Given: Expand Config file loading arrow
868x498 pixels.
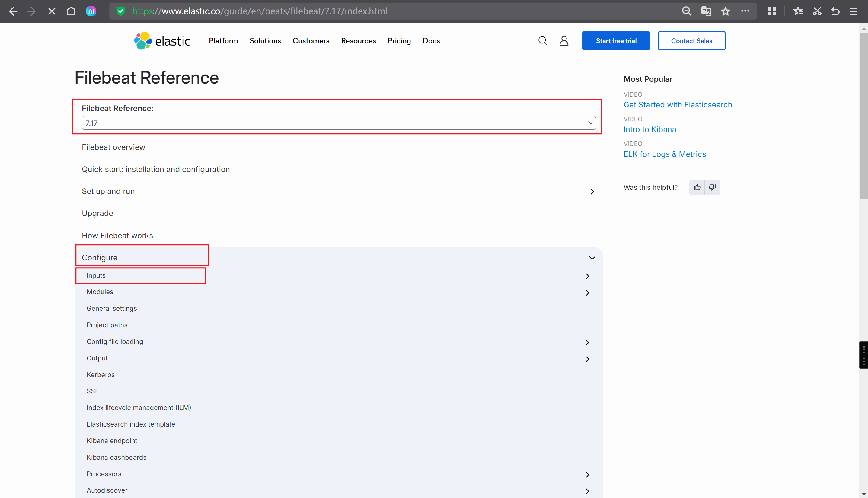Looking at the screenshot, I should [587, 342].
